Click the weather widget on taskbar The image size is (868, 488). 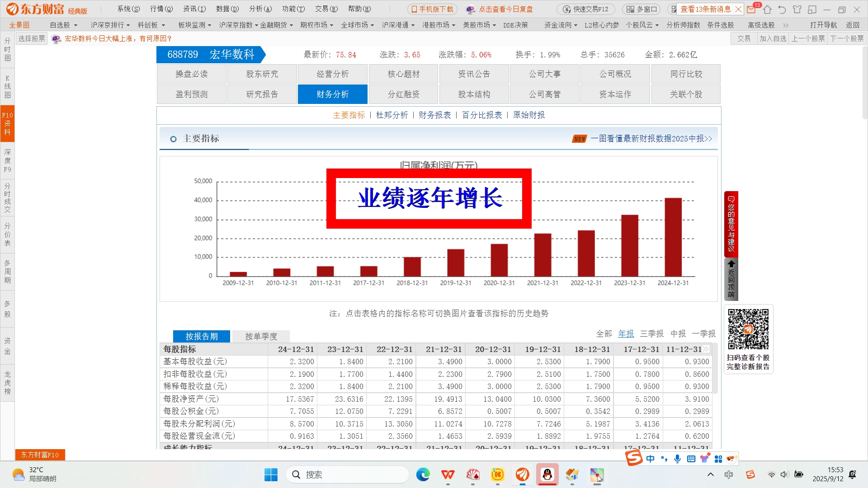coord(34,474)
